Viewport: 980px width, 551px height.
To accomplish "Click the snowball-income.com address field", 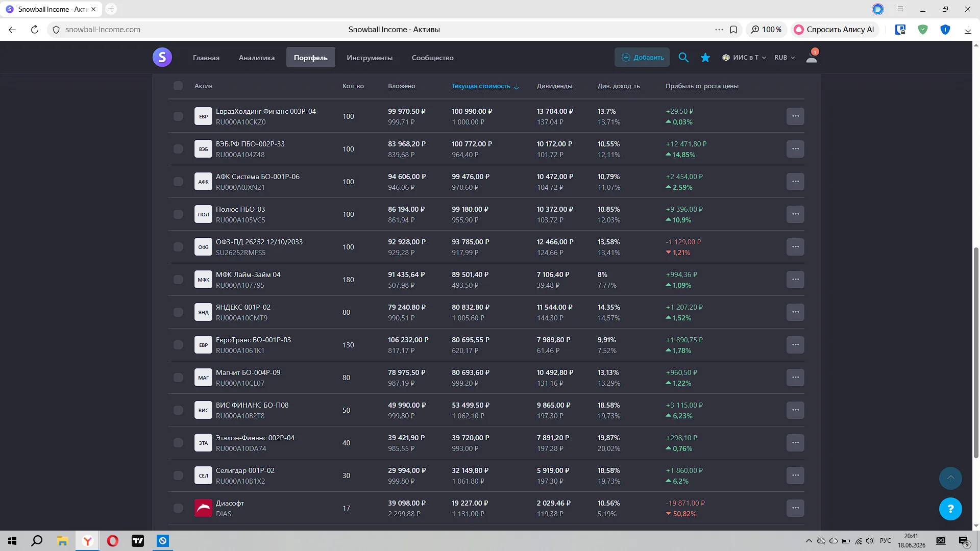I will (103, 30).
